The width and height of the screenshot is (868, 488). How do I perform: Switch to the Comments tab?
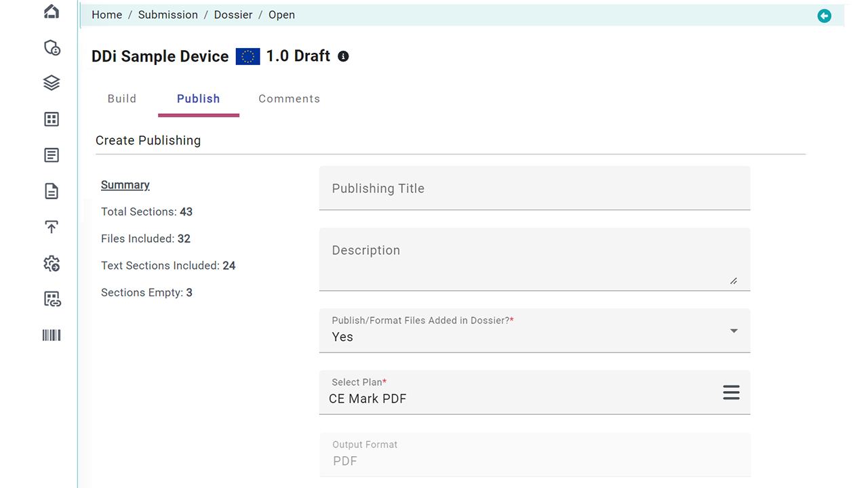point(289,99)
